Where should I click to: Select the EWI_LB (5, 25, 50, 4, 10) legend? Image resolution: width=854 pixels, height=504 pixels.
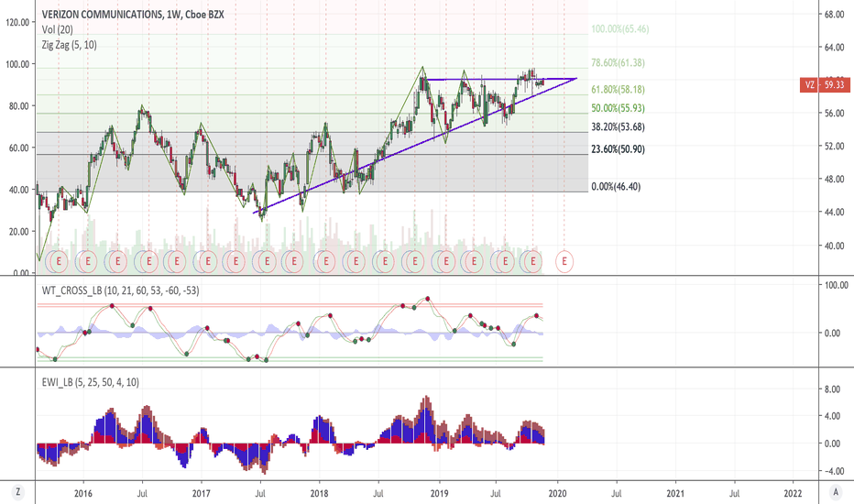click(x=91, y=382)
